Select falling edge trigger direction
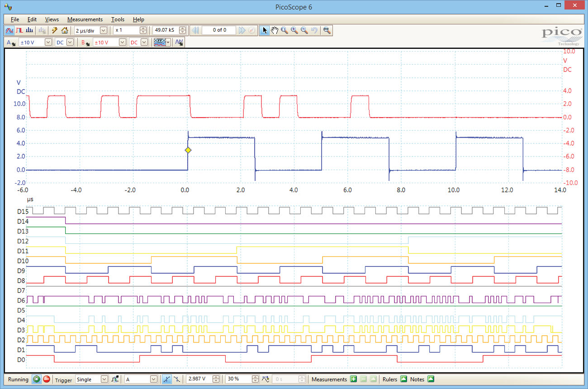The width and height of the screenshot is (588, 389). click(x=177, y=379)
